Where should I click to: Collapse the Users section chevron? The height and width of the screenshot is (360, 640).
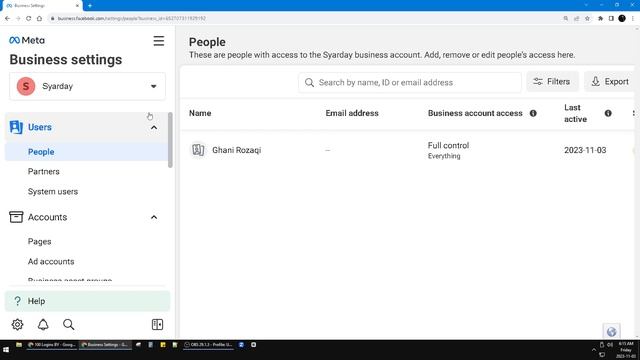pyautogui.click(x=154, y=127)
